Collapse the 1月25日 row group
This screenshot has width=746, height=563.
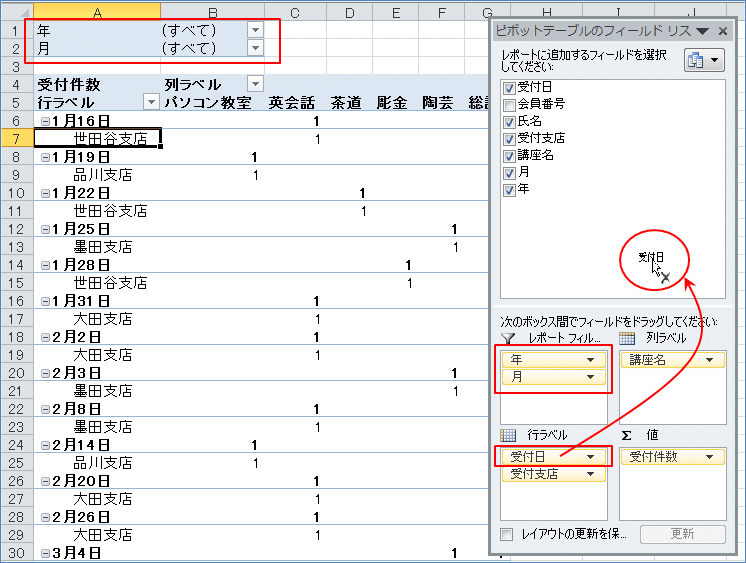coord(45,229)
